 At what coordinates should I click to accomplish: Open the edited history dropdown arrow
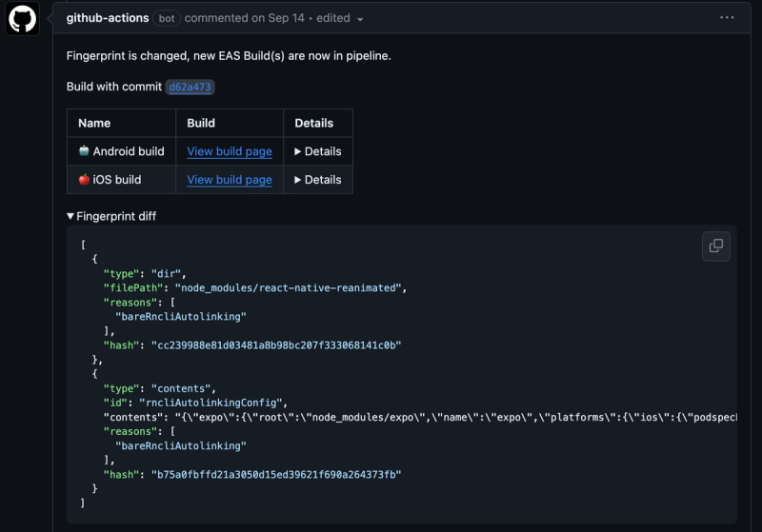360,19
